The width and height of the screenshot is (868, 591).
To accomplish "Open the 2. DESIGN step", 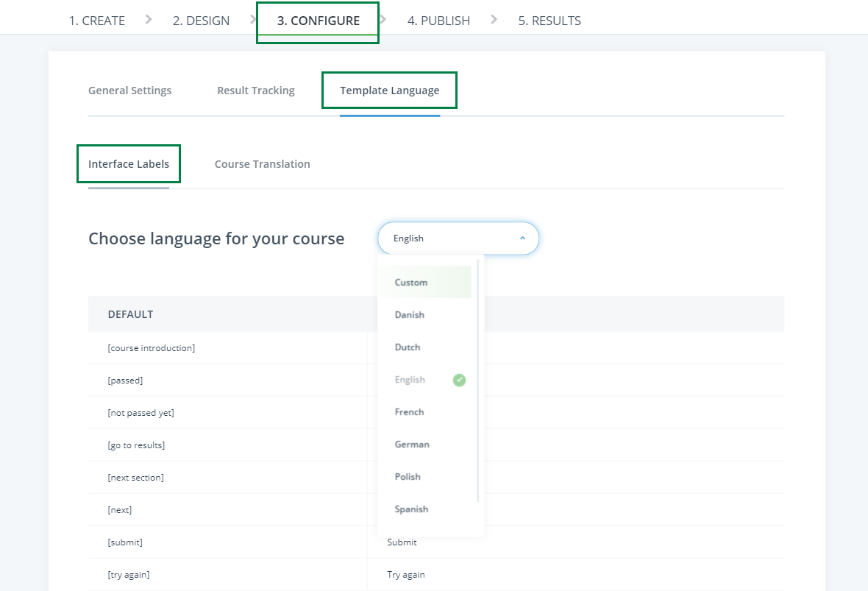I will tap(201, 21).
